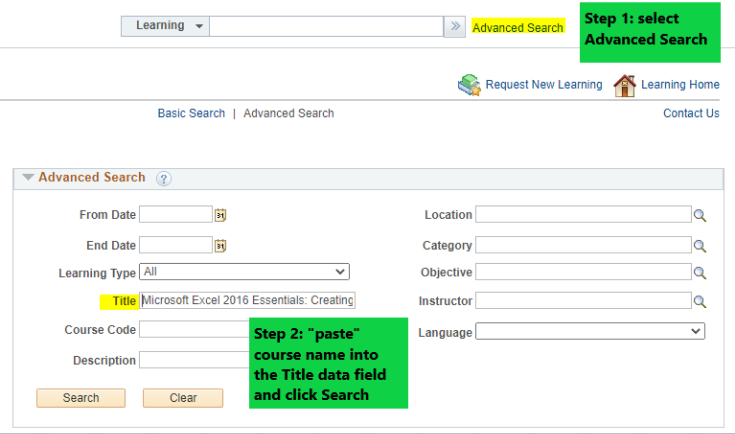
Task: Click the Learning Home house icon
Action: pyautogui.click(x=624, y=85)
